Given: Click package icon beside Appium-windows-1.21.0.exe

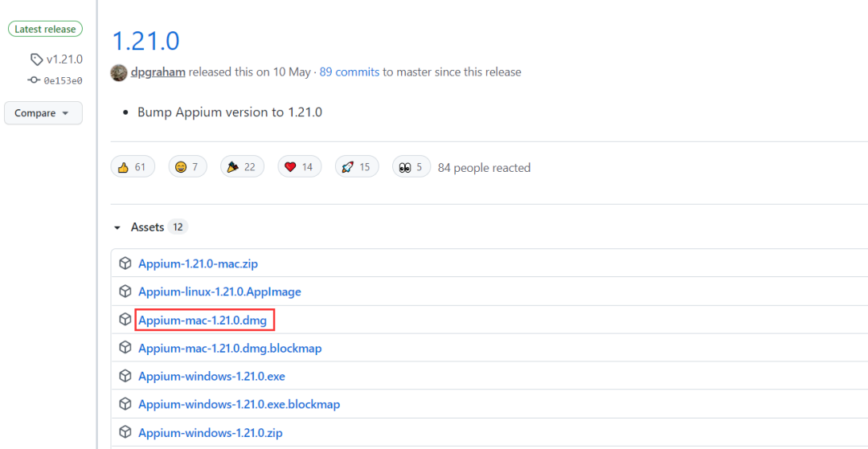Looking at the screenshot, I should point(125,375).
